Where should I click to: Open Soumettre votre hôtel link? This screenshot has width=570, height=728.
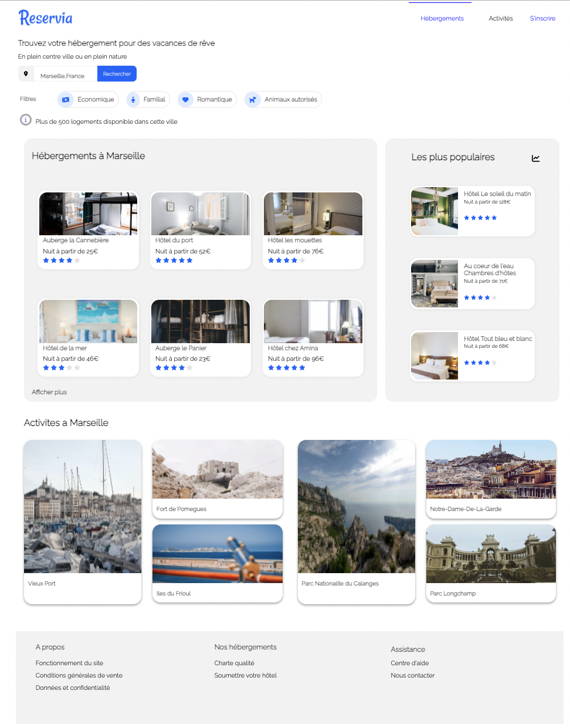(x=246, y=675)
